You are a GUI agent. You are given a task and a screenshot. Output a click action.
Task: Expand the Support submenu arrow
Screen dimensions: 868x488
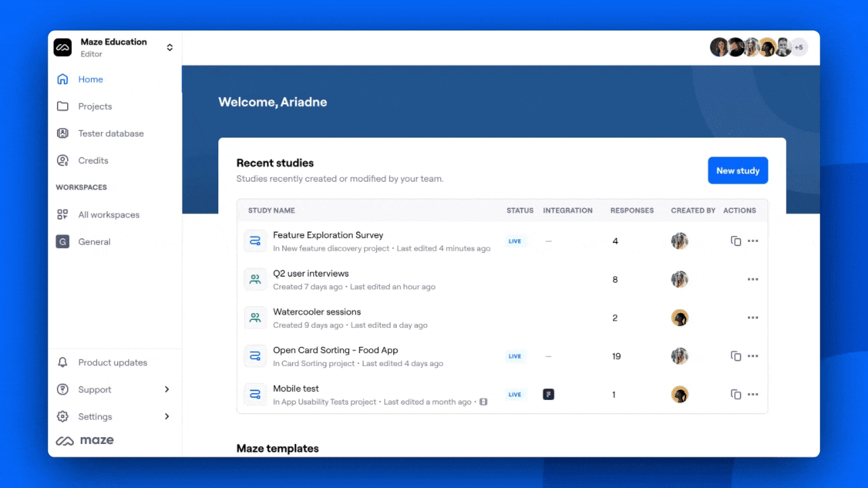(x=167, y=390)
